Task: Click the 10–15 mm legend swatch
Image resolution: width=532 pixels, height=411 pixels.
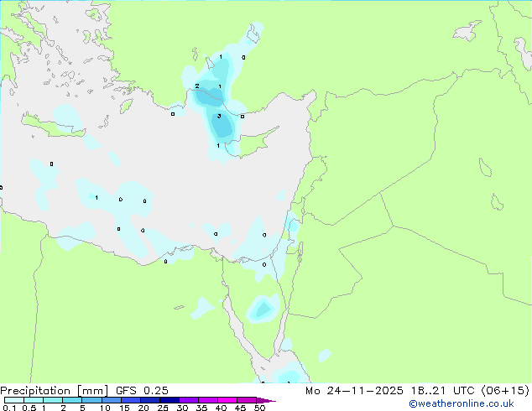Action: [112, 400]
